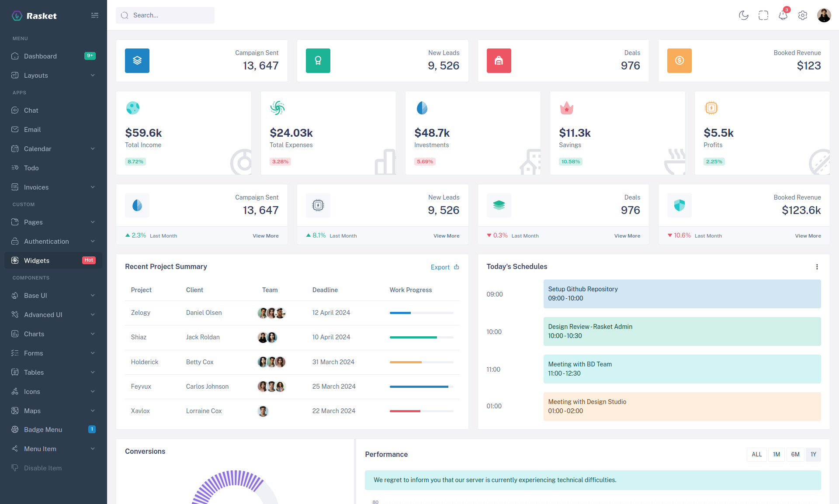
Task: Open fullscreen toggle icon in header
Action: click(763, 15)
